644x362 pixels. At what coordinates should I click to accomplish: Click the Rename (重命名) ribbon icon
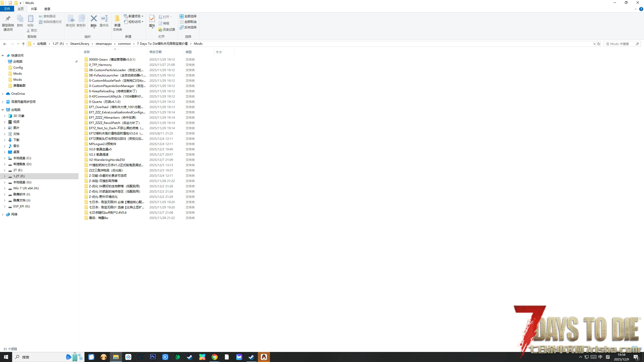point(104,19)
